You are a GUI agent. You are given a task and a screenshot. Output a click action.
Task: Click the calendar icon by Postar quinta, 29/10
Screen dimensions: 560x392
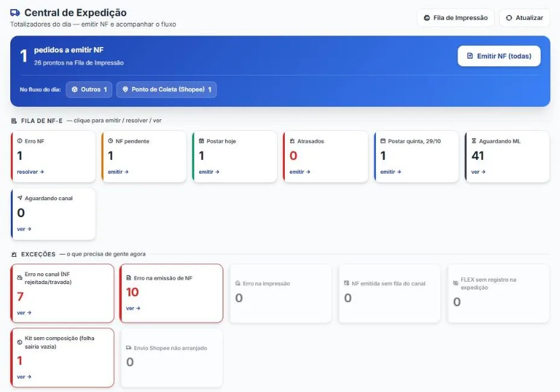coord(383,141)
